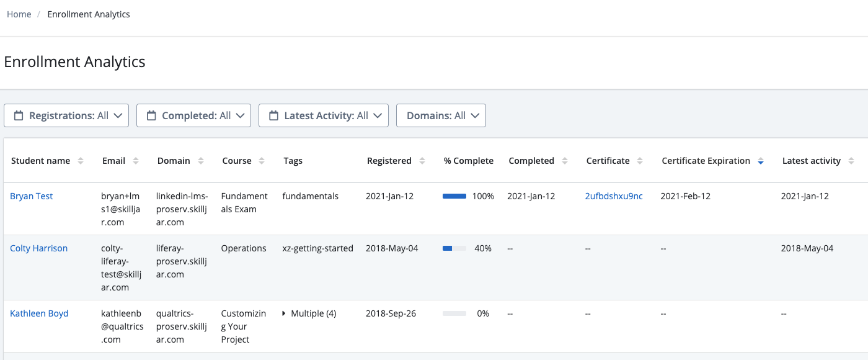The height and width of the screenshot is (360, 868).
Task: Click the calendar icon beside Completed filter
Action: coord(151,115)
